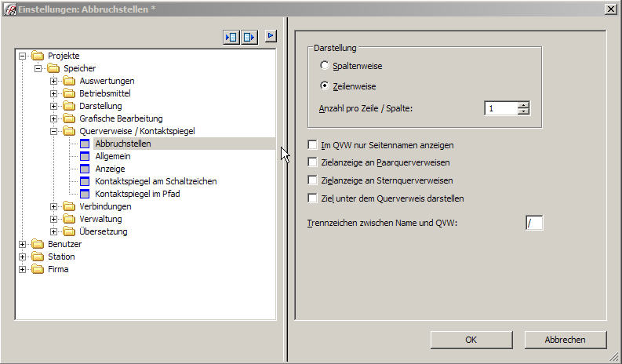Expand the Station node
Image resolution: width=622 pixels, height=364 pixels.
tap(23, 257)
